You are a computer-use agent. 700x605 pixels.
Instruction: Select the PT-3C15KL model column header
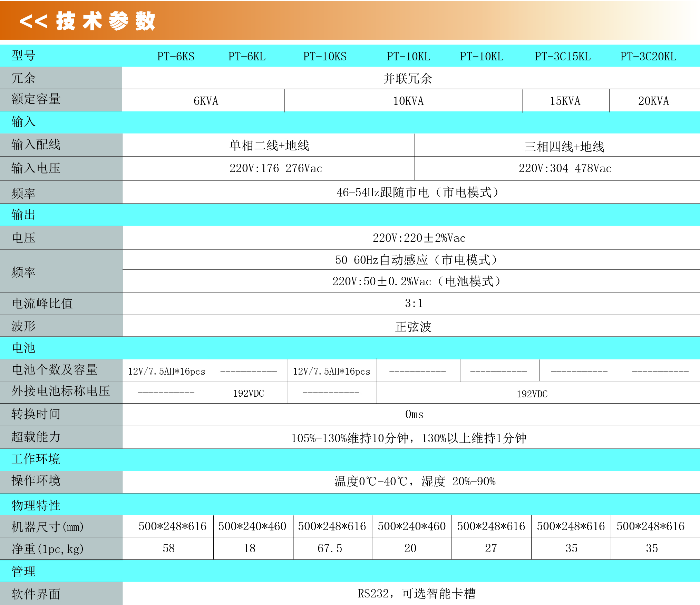[x=563, y=56]
